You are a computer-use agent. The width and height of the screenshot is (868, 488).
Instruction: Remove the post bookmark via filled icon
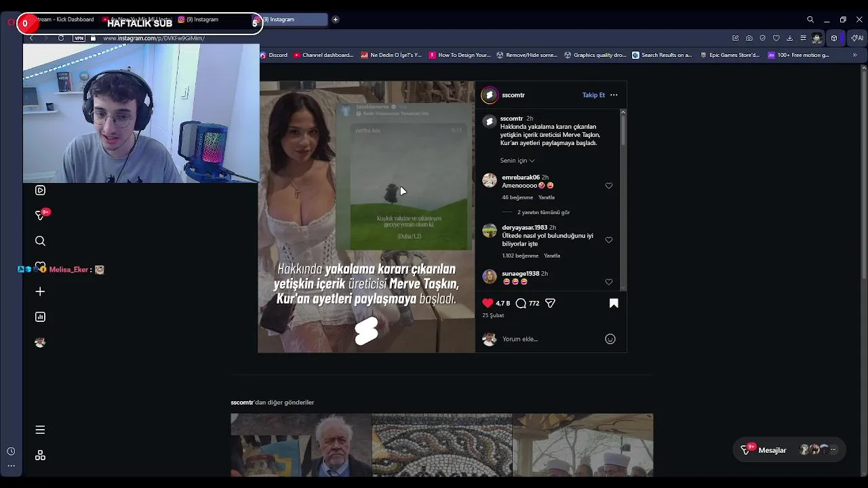click(x=614, y=303)
